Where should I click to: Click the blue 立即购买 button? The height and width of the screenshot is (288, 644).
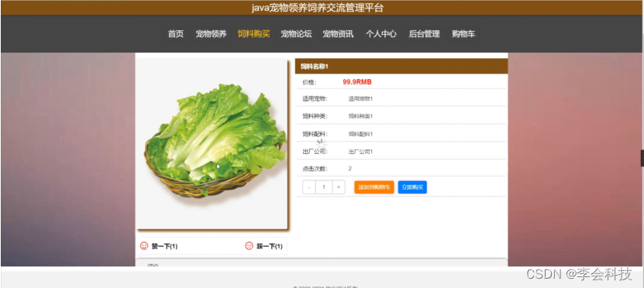412,187
